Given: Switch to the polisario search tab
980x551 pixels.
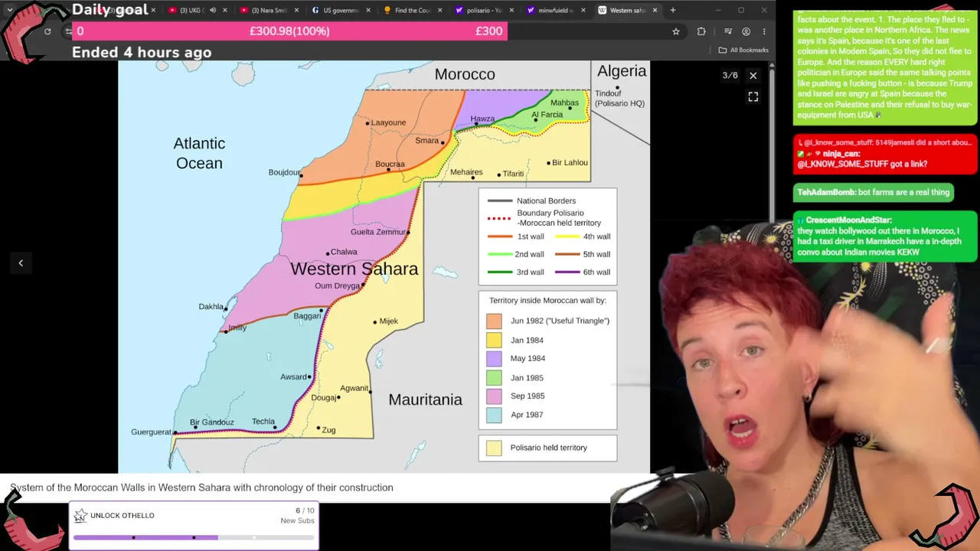Looking at the screenshot, I should click(479, 11).
